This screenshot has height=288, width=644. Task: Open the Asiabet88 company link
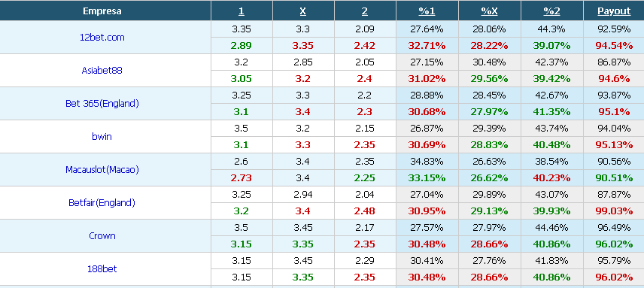pyautogui.click(x=102, y=70)
